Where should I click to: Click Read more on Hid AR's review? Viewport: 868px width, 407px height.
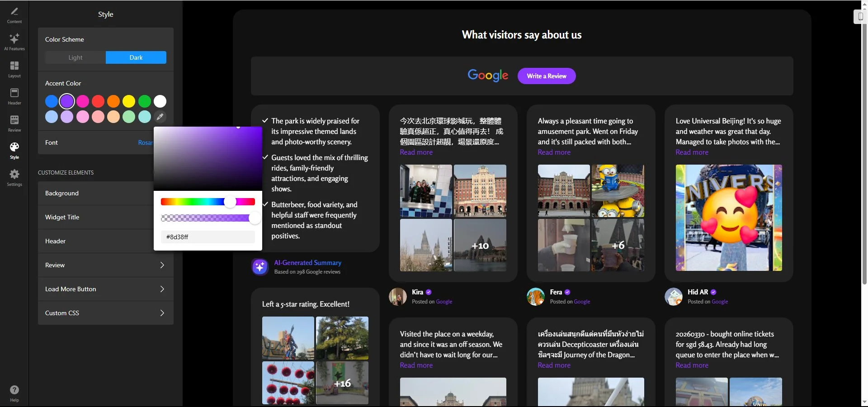[x=692, y=152]
